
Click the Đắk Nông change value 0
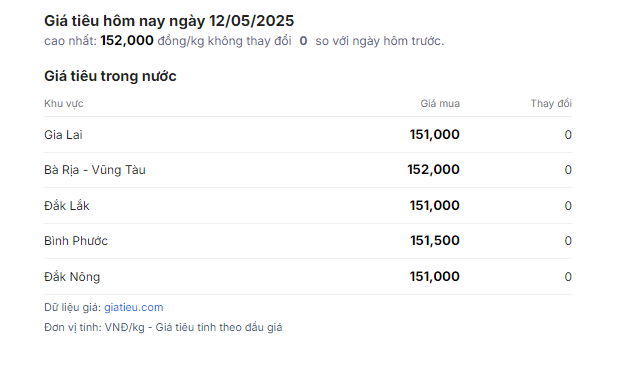pos(568,277)
